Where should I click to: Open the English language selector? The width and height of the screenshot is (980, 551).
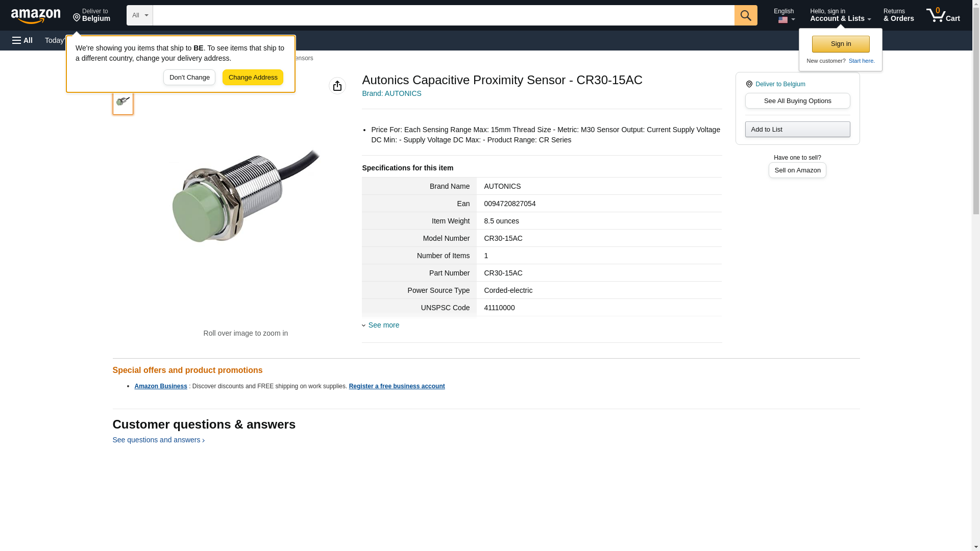pos(785,15)
